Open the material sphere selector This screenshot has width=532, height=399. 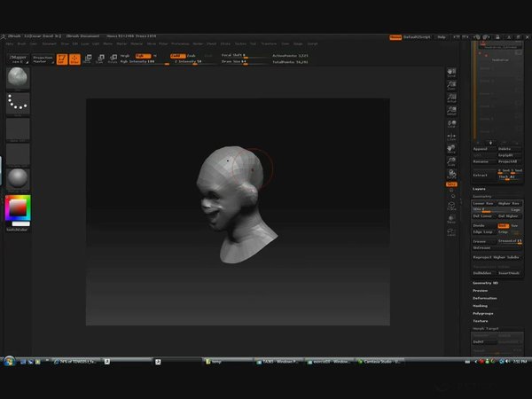(x=18, y=179)
